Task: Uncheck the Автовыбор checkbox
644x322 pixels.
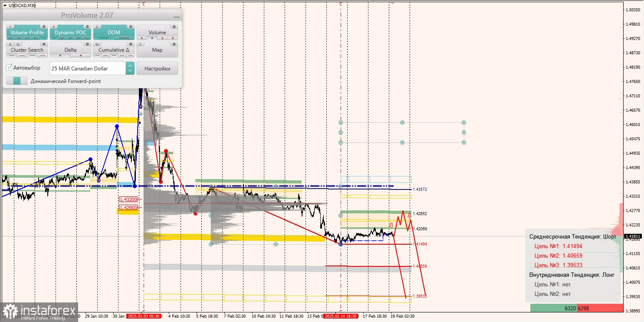Action: pyautogui.click(x=10, y=67)
